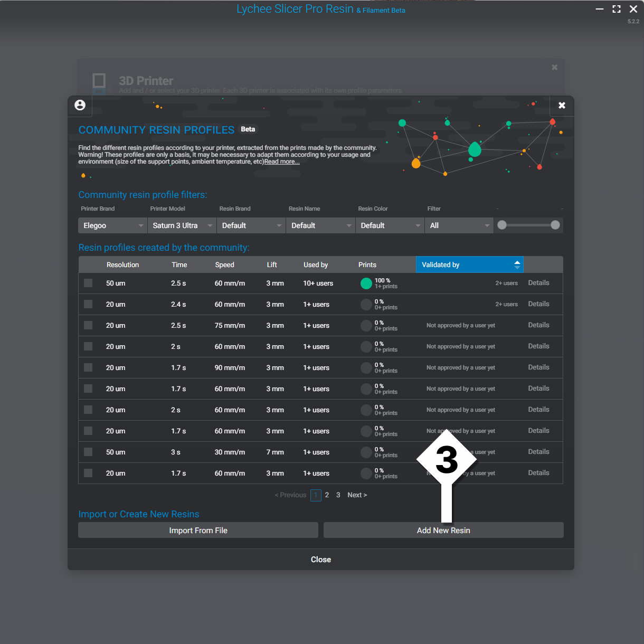This screenshot has height=644, width=644.
Task: Open the user account profile icon
Action: [80, 106]
